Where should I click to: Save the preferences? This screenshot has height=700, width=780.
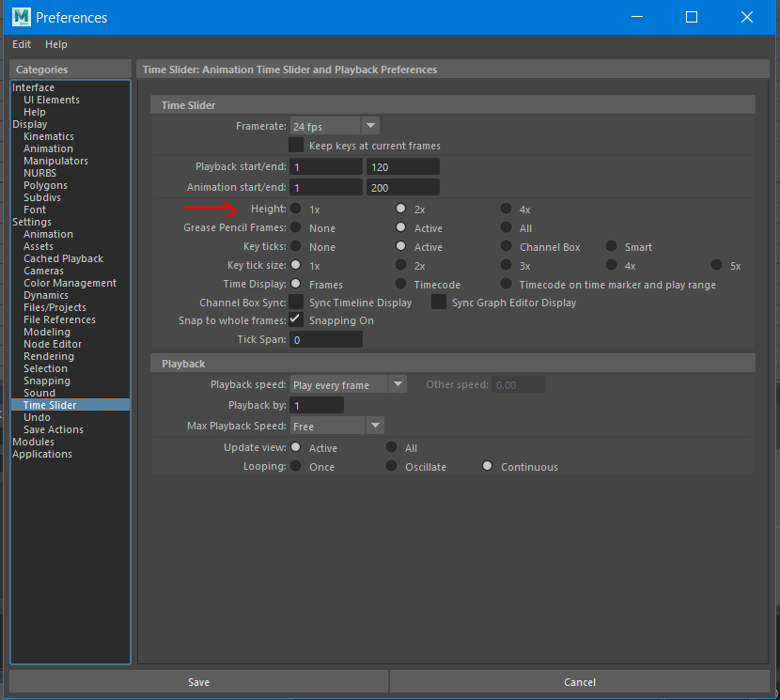click(198, 682)
